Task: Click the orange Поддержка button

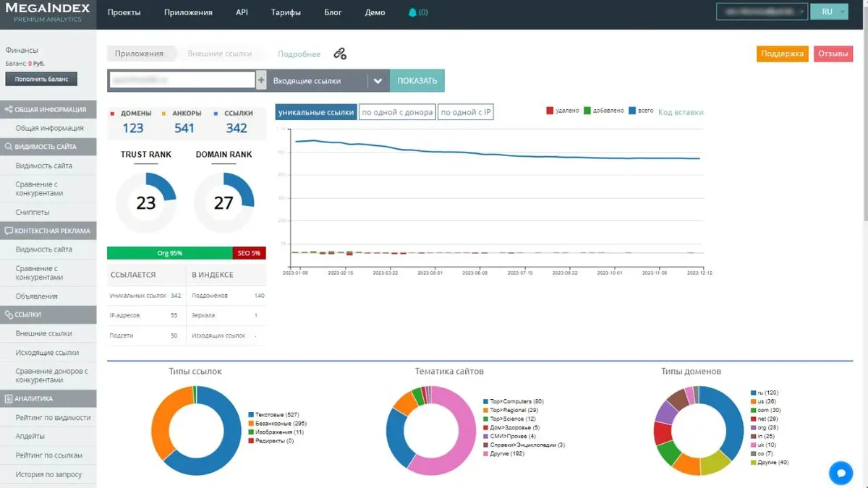Action: [783, 53]
